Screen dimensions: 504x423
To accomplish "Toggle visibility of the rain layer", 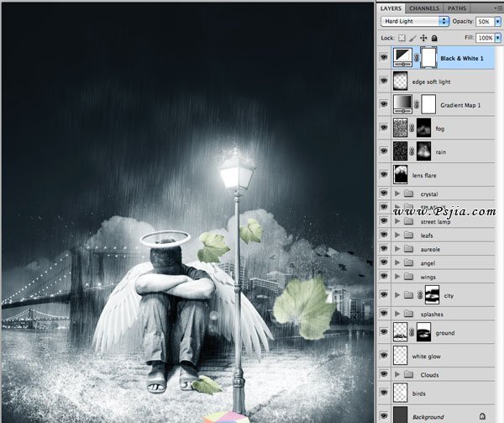I will click(385, 152).
